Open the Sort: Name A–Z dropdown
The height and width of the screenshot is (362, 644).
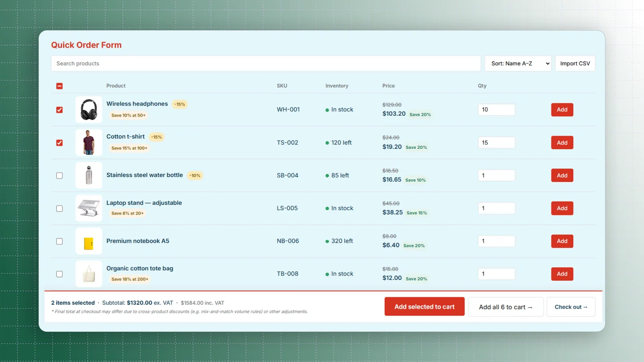click(518, 63)
